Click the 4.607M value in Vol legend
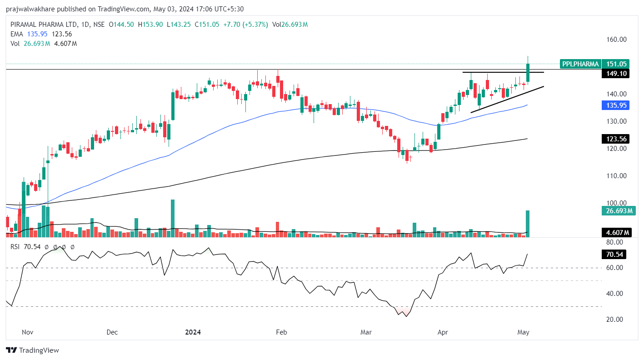Viewport: 644px width, 360px height. point(66,44)
